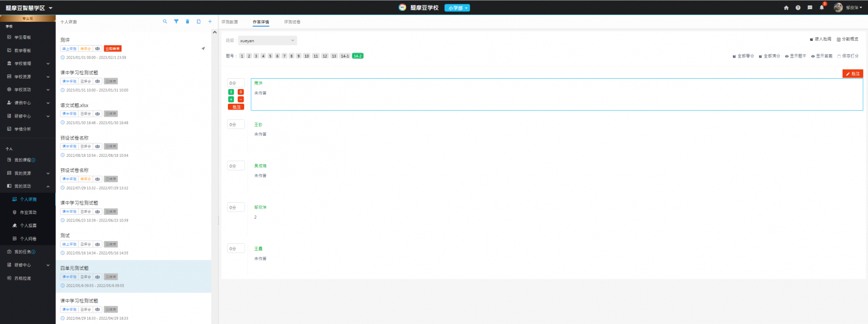Open the help question mark icon
Viewport: 868px width, 324px height.
[798, 8]
